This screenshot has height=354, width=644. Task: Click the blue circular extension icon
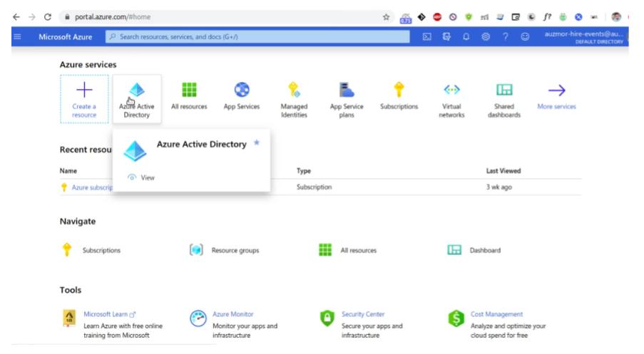(578, 17)
